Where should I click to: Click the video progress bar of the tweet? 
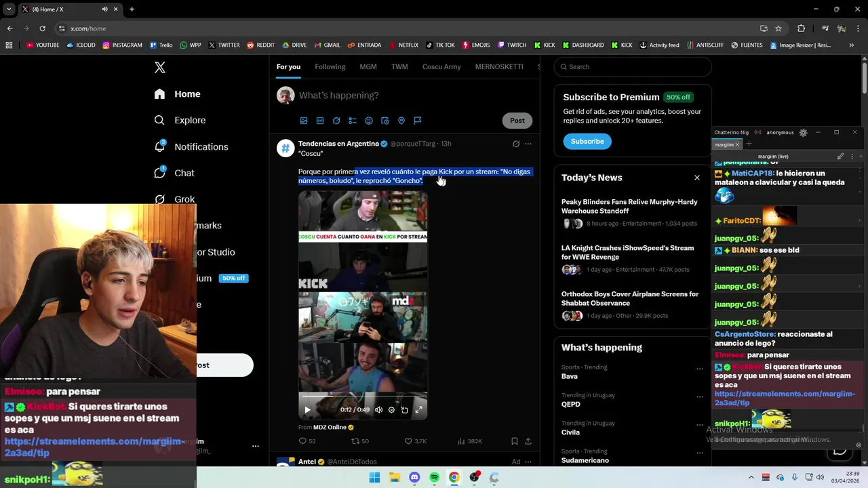click(363, 395)
